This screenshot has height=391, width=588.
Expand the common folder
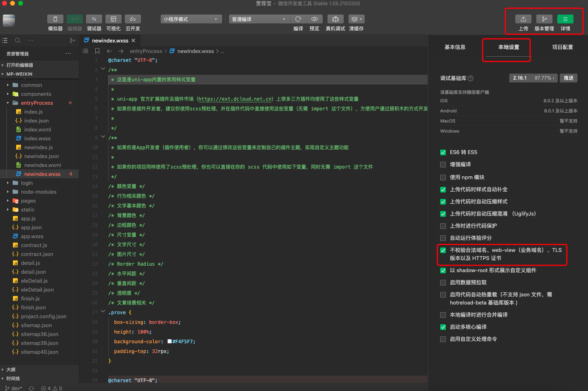tap(39, 85)
